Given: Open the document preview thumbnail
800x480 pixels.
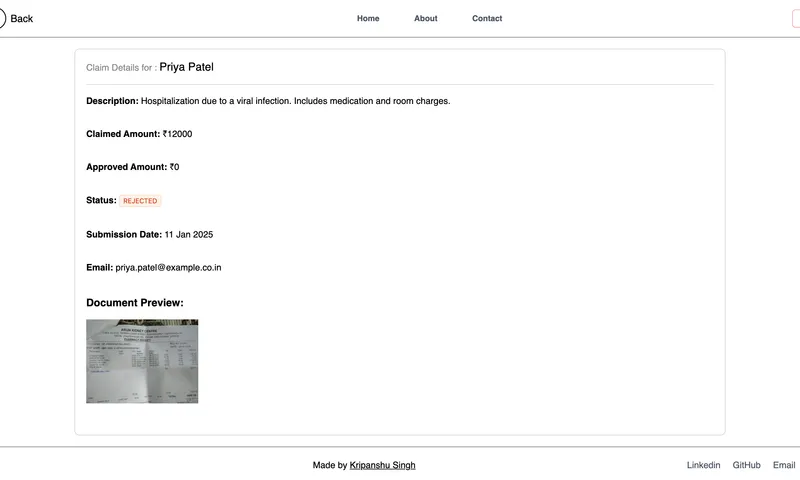Looking at the screenshot, I should 142,361.
